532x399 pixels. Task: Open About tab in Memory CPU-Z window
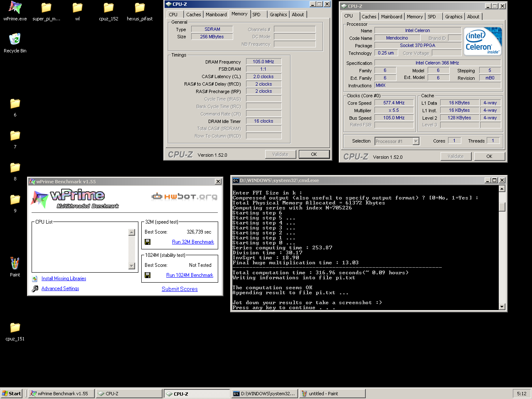pyautogui.click(x=298, y=15)
